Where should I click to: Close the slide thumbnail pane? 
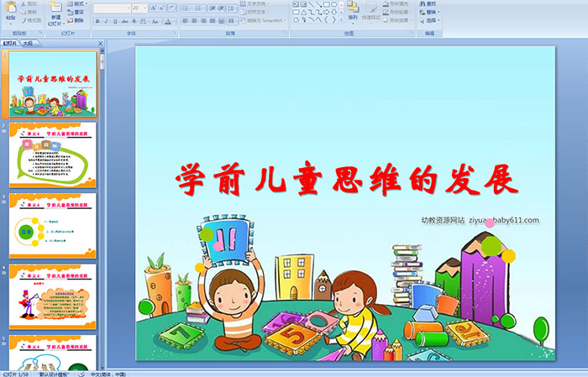coord(100,44)
